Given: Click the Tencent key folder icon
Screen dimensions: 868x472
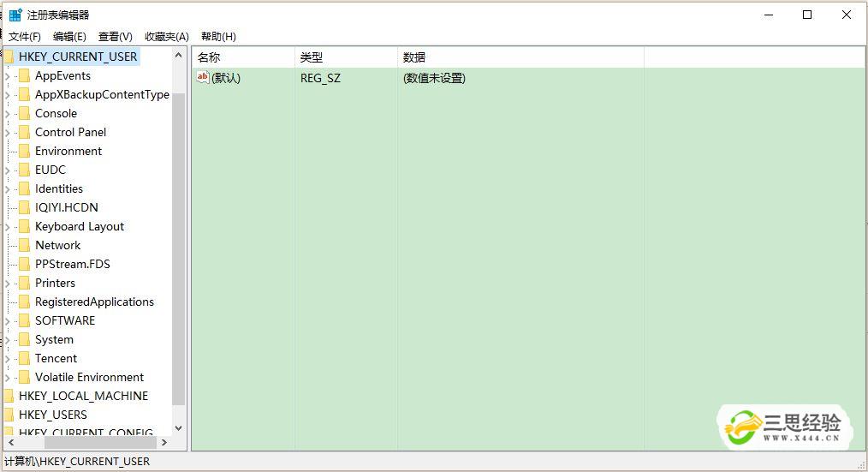Looking at the screenshot, I should tap(24, 358).
